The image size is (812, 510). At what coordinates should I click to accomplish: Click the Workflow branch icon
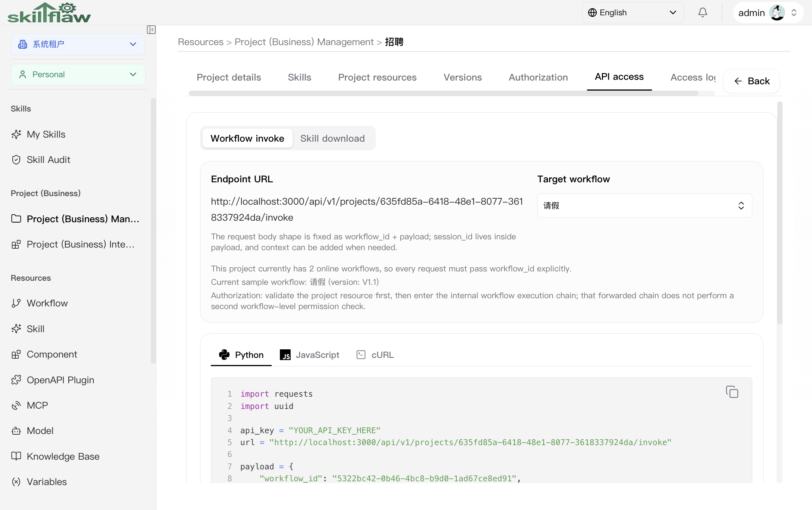16,303
